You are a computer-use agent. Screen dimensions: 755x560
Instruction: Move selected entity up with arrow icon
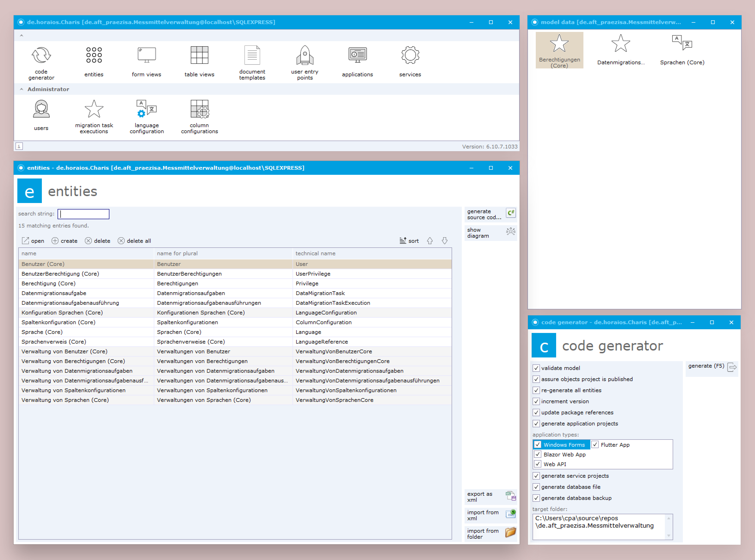pos(430,241)
